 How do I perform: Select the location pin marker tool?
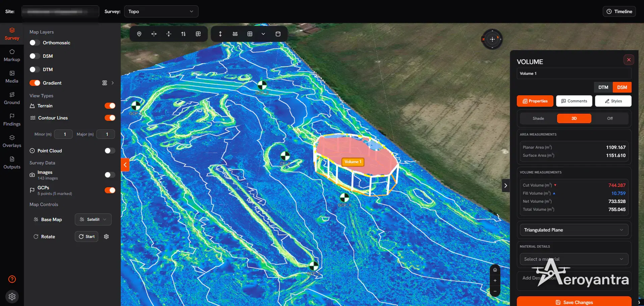pyautogui.click(x=139, y=34)
